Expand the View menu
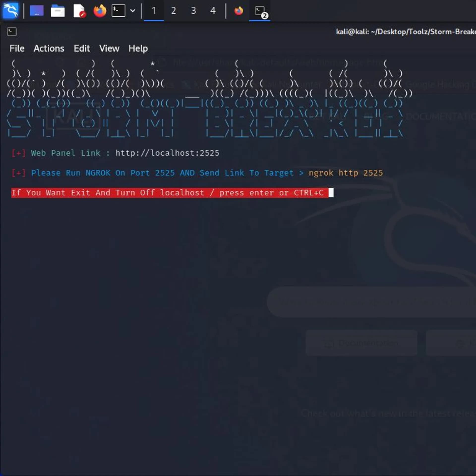This screenshot has width=476, height=476. [x=109, y=48]
